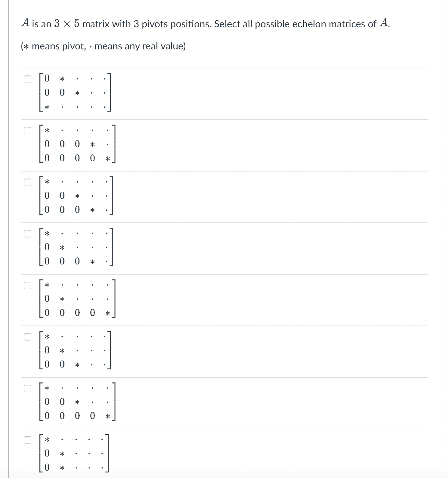The image size is (448, 478).
Task: Select the matrix with pivots in columns 1, 2, 4
Action: 27,234
